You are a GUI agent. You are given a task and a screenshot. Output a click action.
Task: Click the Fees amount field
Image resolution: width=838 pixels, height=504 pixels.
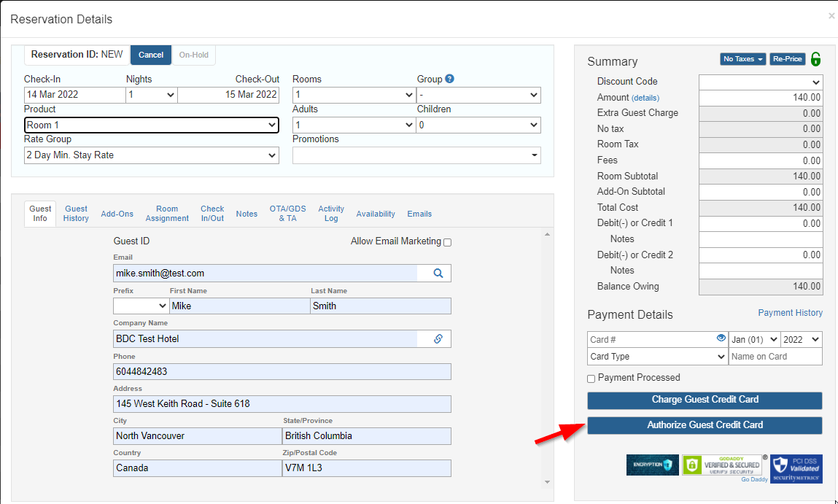click(761, 161)
